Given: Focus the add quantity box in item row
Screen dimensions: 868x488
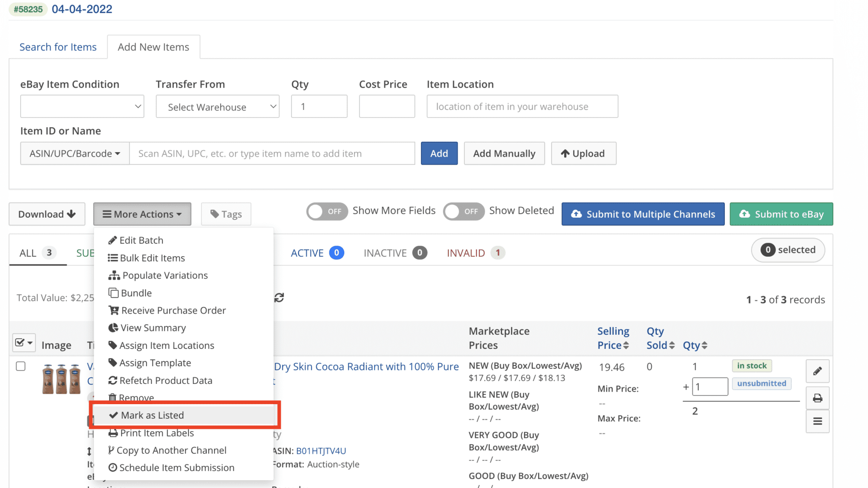Looking at the screenshot, I should click(710, 386).
